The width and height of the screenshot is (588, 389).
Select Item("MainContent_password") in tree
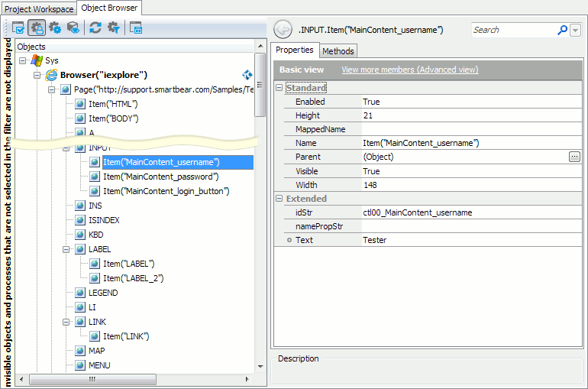tap(160, 177)
